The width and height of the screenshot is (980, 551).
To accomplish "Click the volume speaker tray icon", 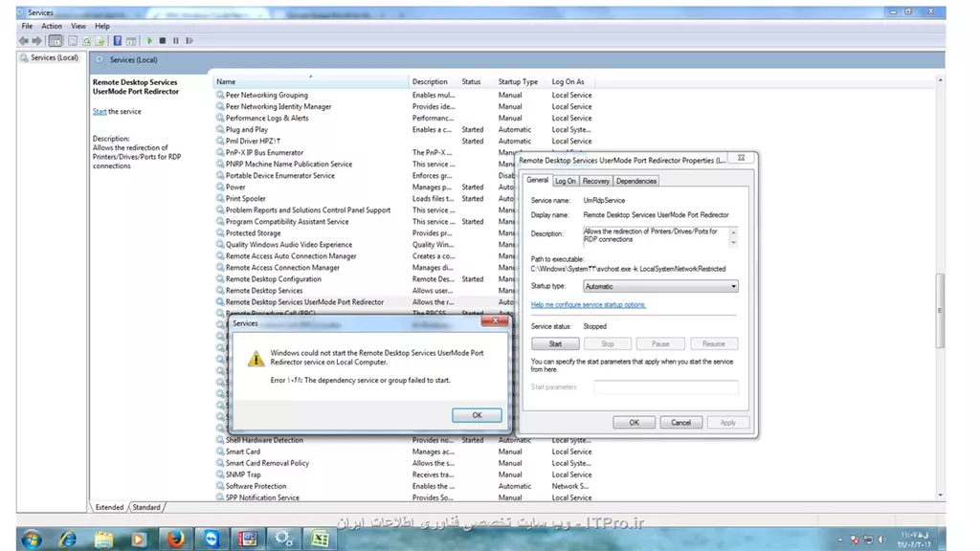I will [x=881, y=540].
